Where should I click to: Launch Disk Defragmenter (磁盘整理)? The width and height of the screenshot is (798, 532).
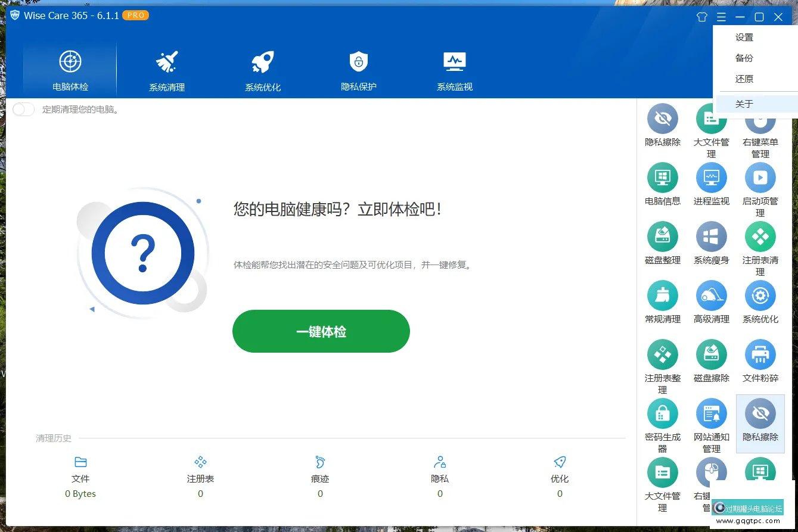(663, 237)
